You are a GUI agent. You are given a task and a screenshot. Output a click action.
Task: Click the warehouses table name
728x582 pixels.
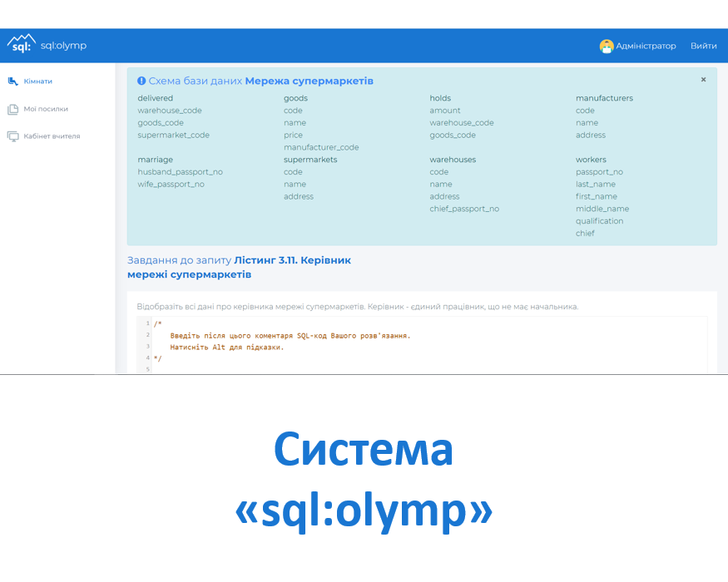pyautogui.click(x=452, y=160)
